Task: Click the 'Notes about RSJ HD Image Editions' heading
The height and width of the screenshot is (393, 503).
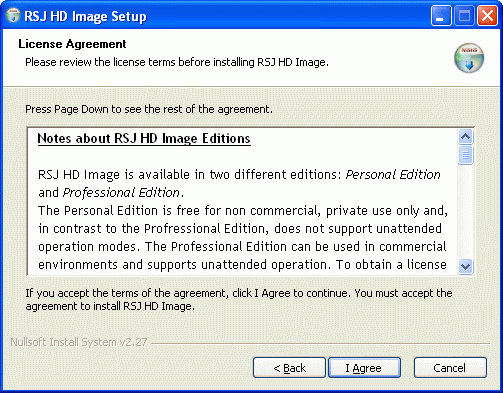Action: (x=144, y=138)
